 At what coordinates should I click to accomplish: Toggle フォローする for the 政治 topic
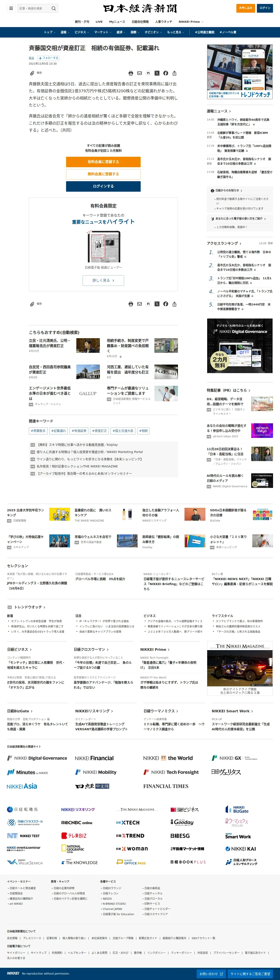coord(48,58)
